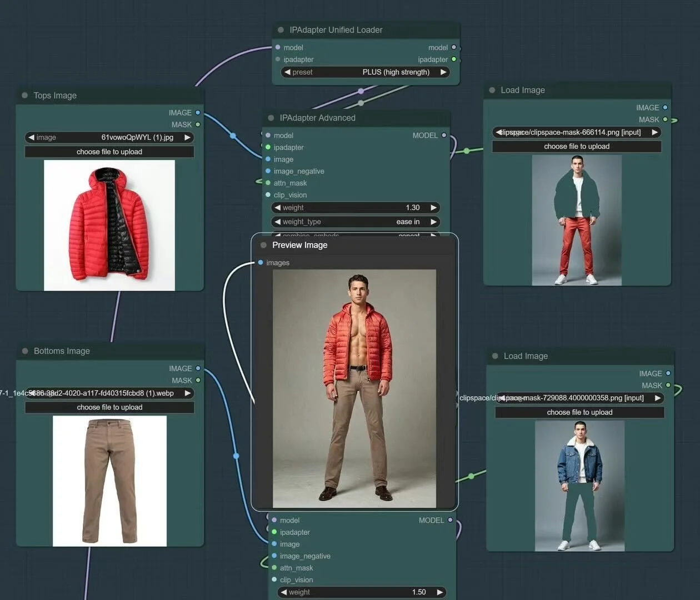Click the red puffer jacket thumbnail
The height and width of the screenshot is (600, 700).
(109, 226)
